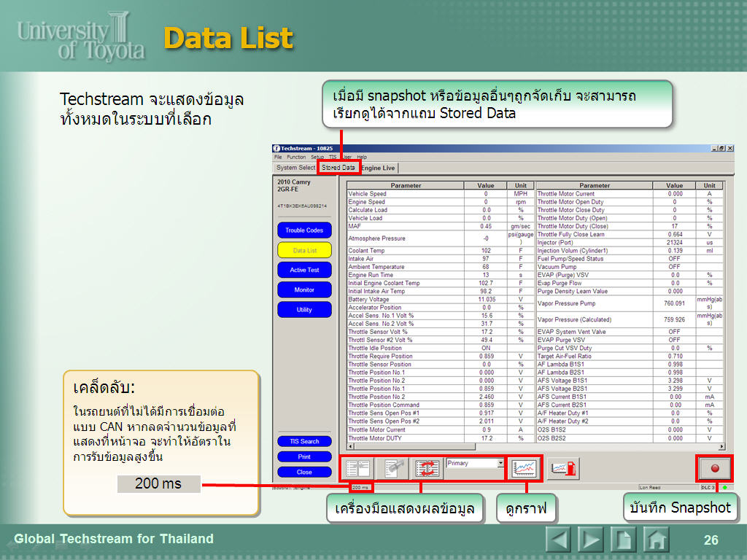Select the MAF parameter row
This screenshot has width=747, height=560.
[441, 226]
